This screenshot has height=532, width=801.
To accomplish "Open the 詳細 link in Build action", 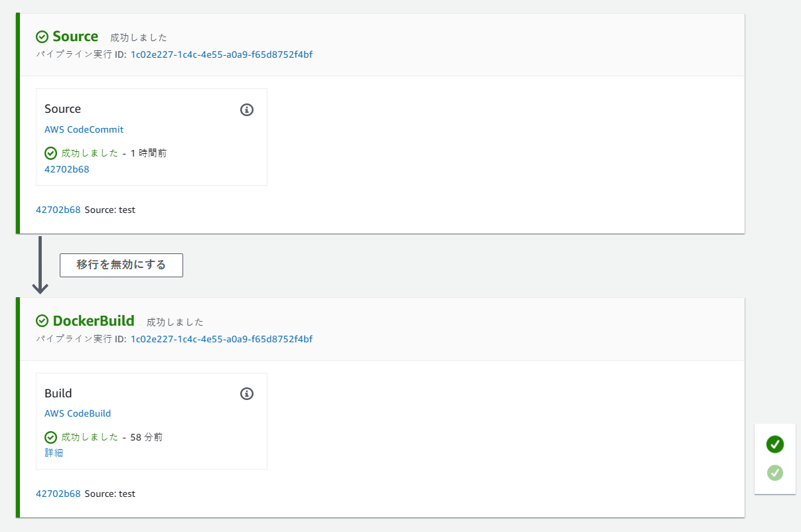I will pyautogui.click(x=54, y=453).
